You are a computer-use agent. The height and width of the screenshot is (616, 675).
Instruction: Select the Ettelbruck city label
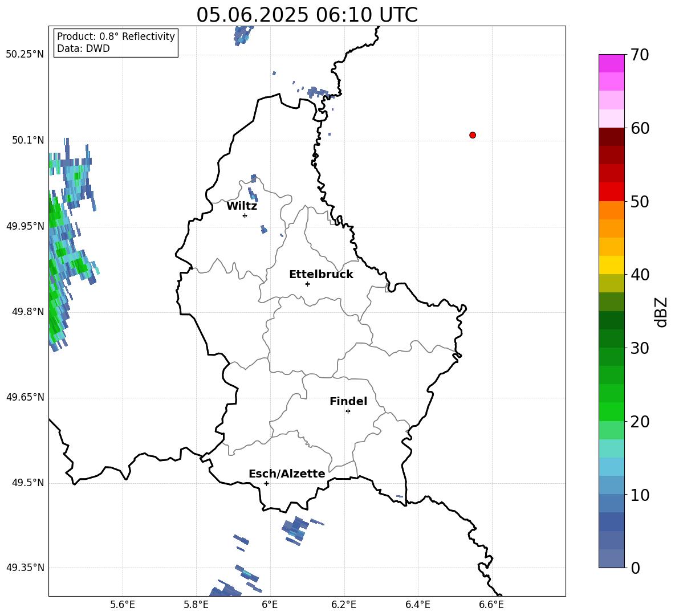coord(321,275)
